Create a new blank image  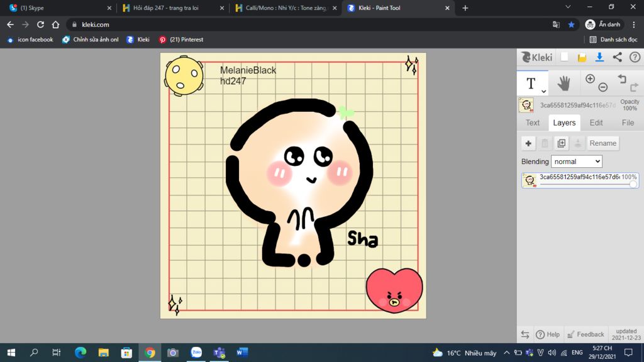pyautogui.click(x=565, y=57)
